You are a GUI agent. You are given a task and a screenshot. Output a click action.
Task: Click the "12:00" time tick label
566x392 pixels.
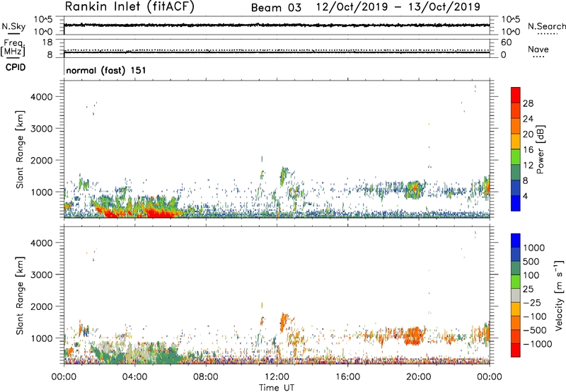[x=277, y=377]
